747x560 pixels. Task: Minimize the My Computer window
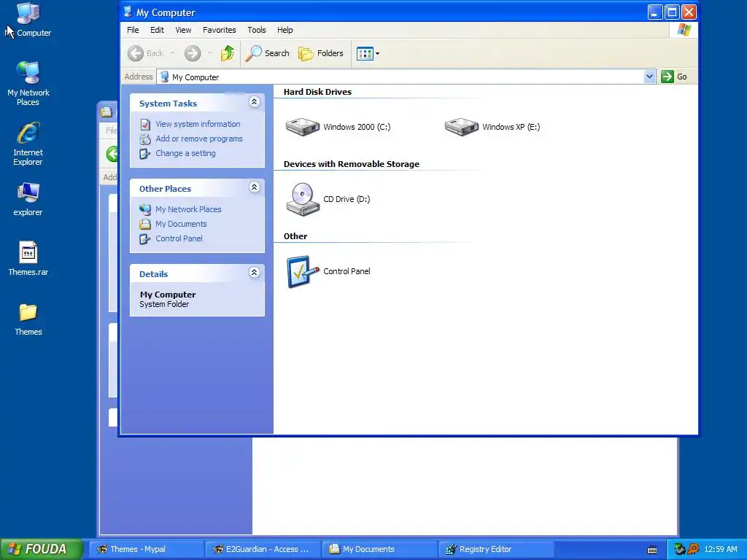point(655,12)
